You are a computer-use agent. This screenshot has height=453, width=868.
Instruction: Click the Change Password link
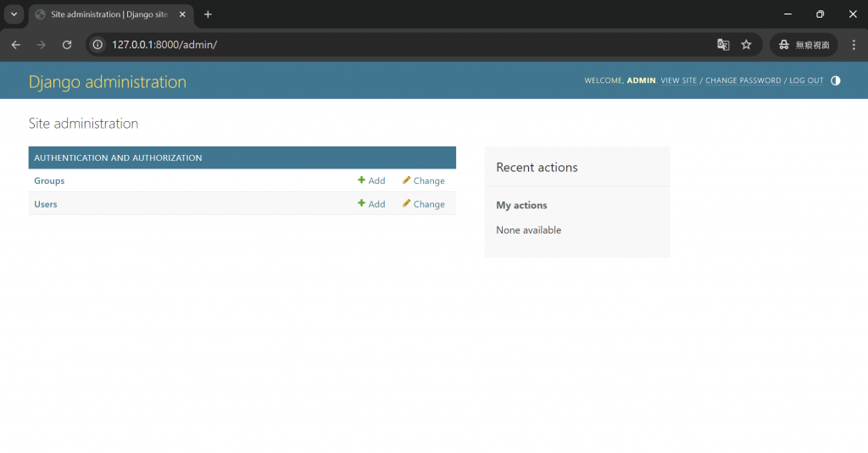click(743, 80)
